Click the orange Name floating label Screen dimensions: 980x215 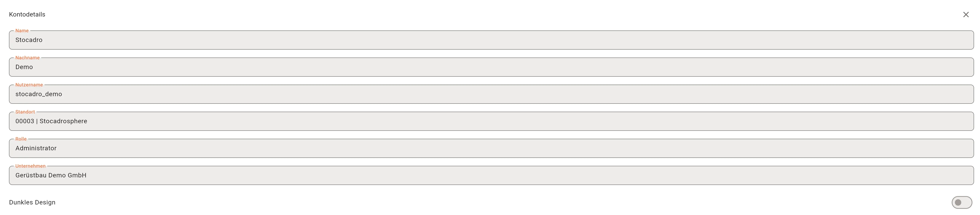(x=22, y=31)
